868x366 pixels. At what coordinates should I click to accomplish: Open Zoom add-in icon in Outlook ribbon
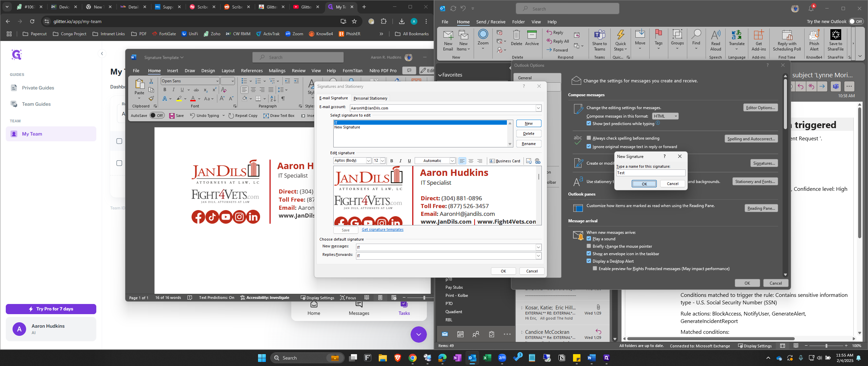483,39
